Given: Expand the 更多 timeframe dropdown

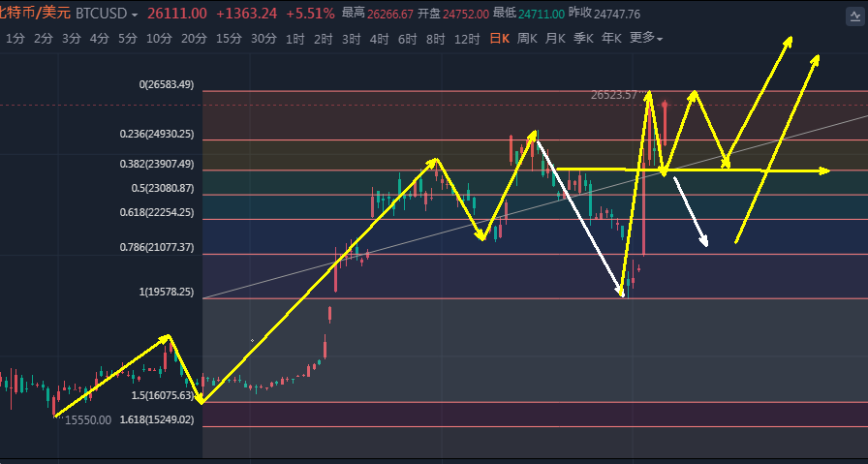Looking at the screenshot, I should pyautogui.click(x=646, y=38).
